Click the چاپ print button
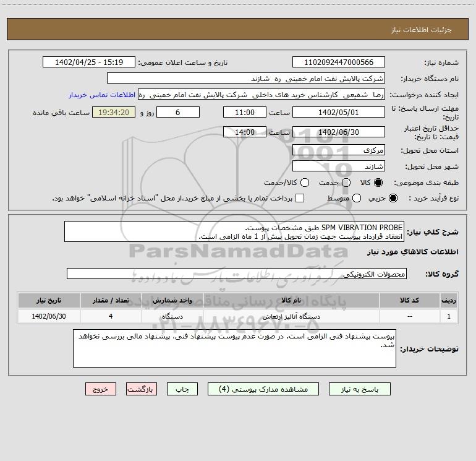This screenshot has width=476, height=461. (x=182, y=389)
